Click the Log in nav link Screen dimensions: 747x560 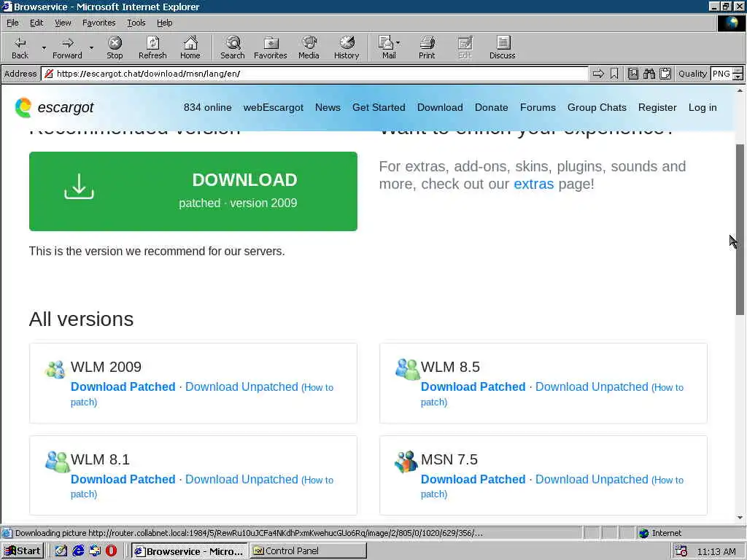tap(703, 108)
